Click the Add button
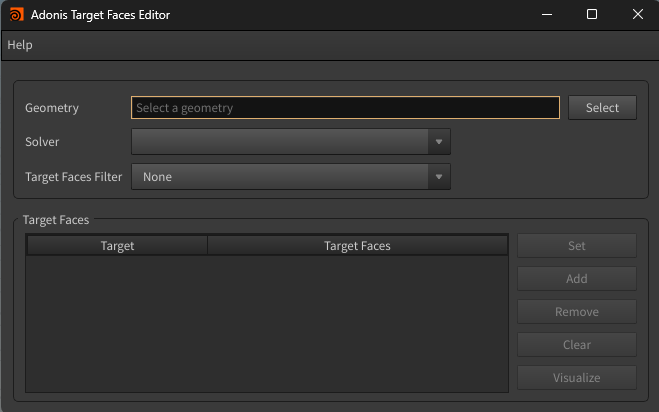Image resolution: width=659 pixels, height=412 pixels. pos(577,278)
